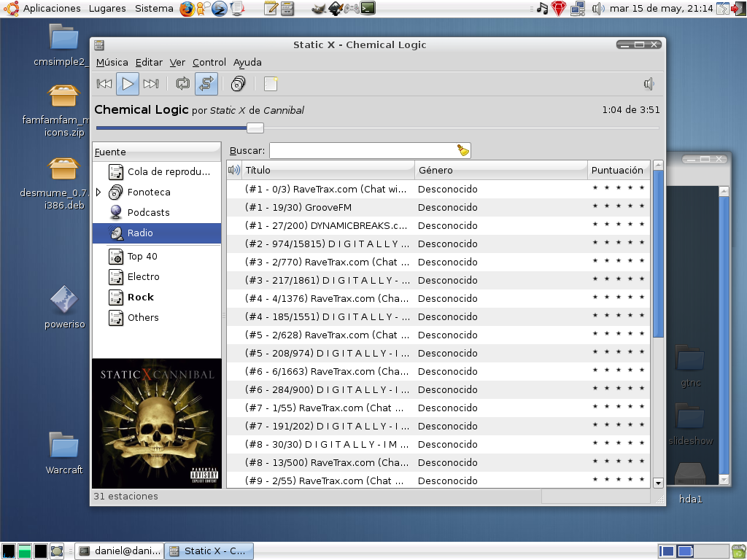Click the Static X taskbar window button
This screenshot has height=560, width=747.
click(209, 551)
